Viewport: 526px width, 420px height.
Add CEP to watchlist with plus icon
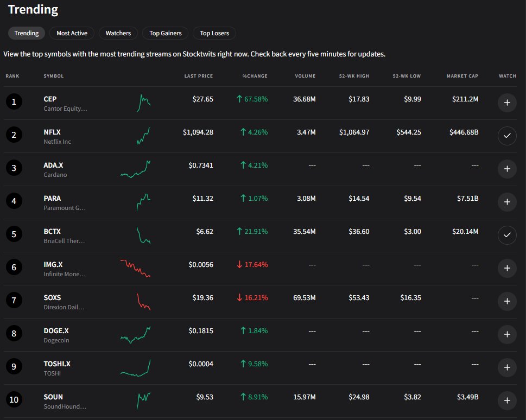pos(507,103)
